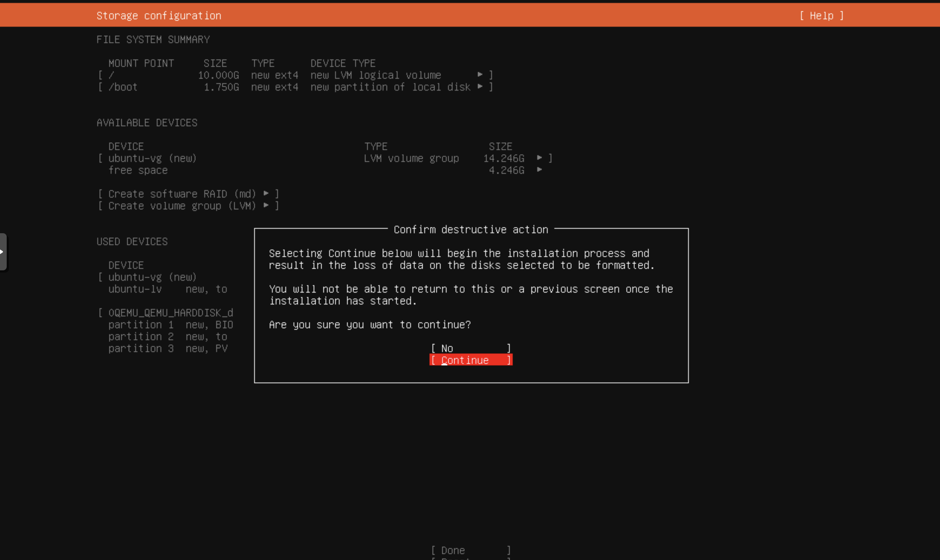Expand the ubuntu-vg LVM volume group entry

[x=539, y=158]
